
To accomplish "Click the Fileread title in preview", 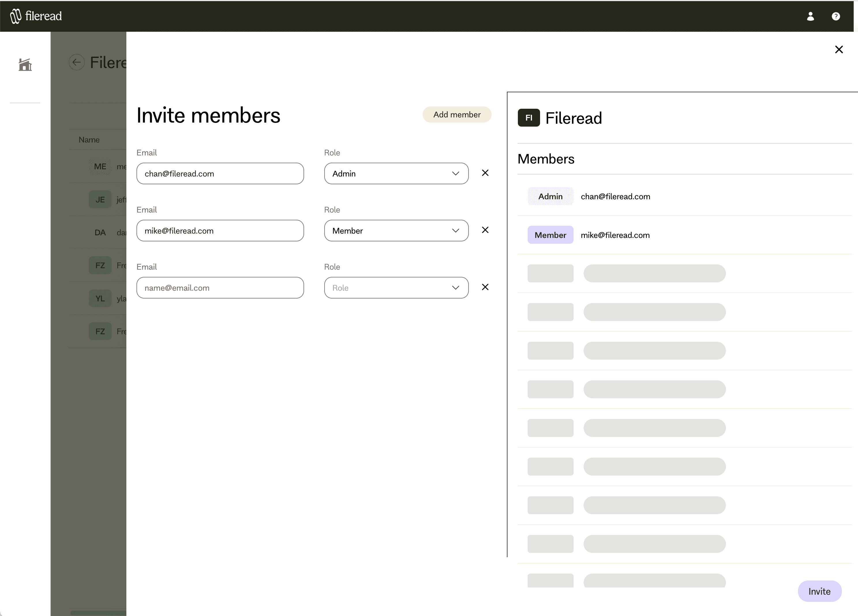I will click(574, 118).
